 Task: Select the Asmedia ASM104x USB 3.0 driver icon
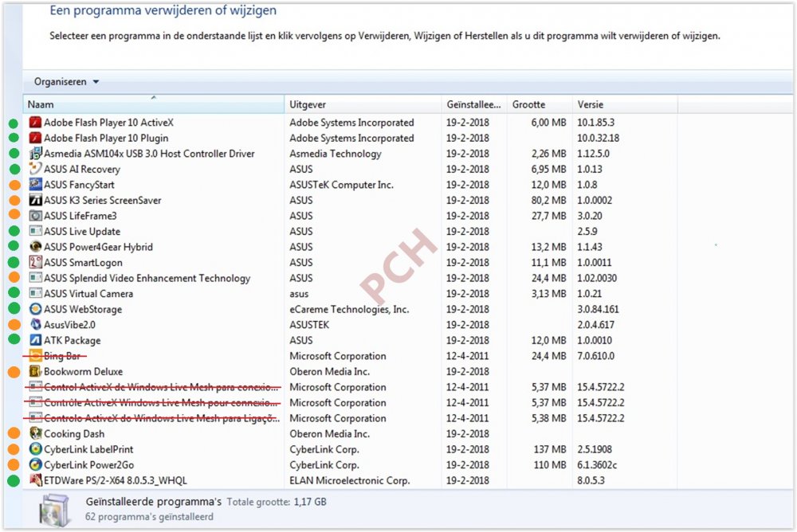pyautogui.click(x=35, y=154)
